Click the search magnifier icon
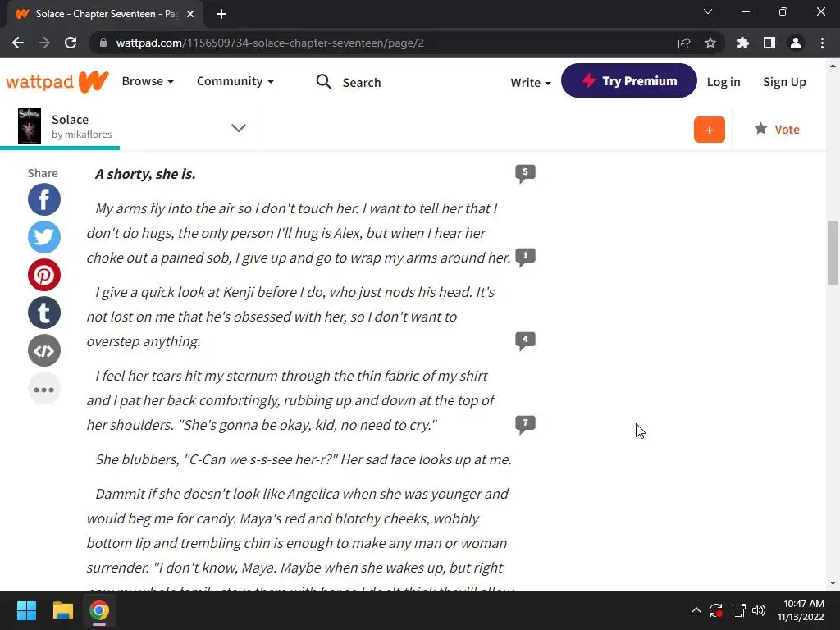 [x=323, y=81]
